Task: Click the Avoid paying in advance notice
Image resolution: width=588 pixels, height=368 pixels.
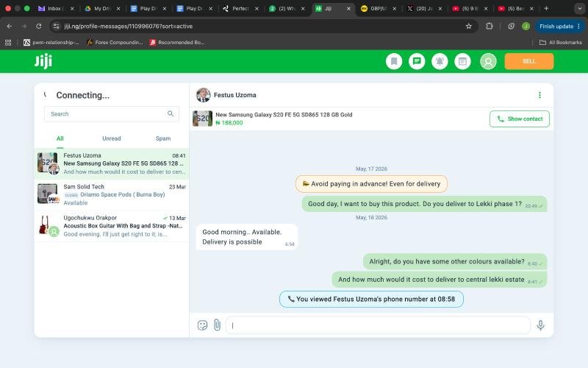Action: 371,183
